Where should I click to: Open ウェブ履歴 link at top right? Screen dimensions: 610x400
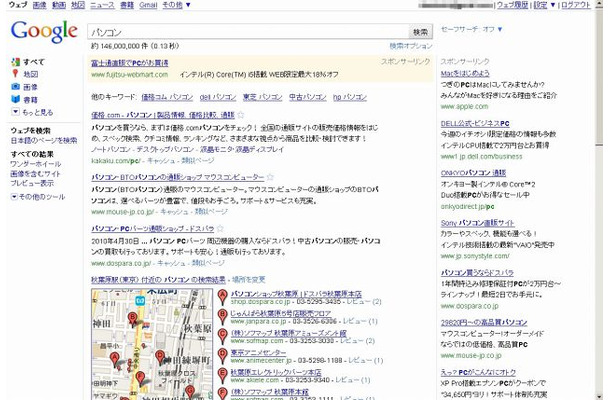(512, 5)
